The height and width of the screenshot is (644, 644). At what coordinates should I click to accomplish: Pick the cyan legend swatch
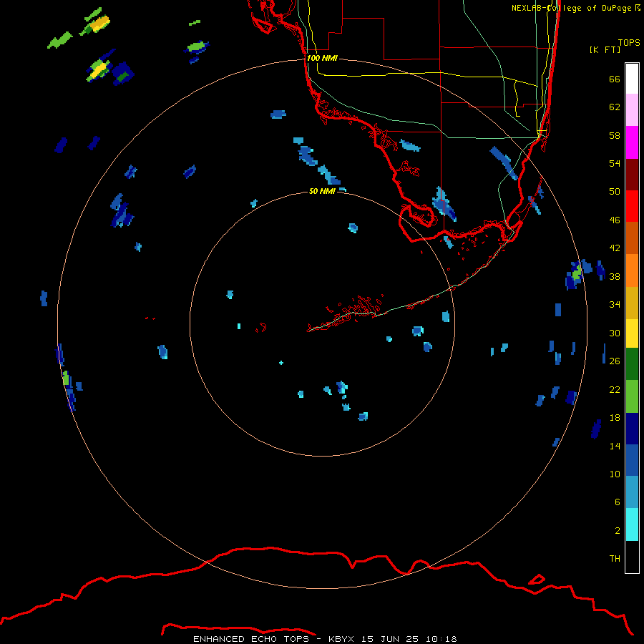coord(632,525)
